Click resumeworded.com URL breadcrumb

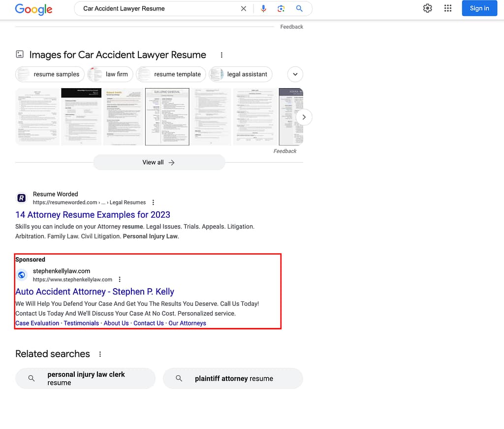click(x=89, y=202)
